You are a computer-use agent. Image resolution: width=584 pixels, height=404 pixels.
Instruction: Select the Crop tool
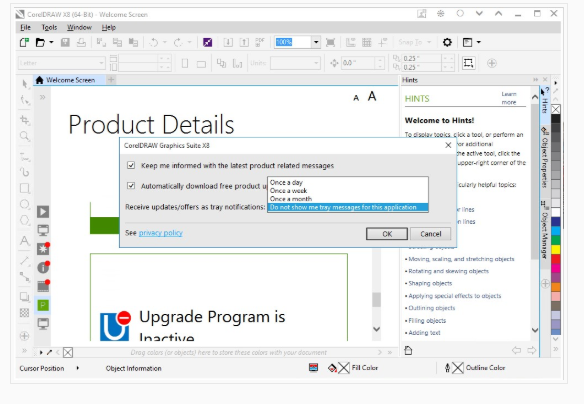[x=25, y=120]
